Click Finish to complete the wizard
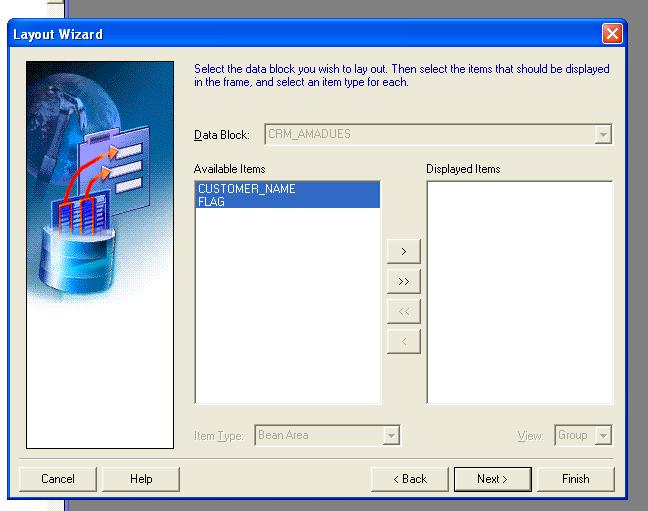Screen dimensions: 648x511 575,479
